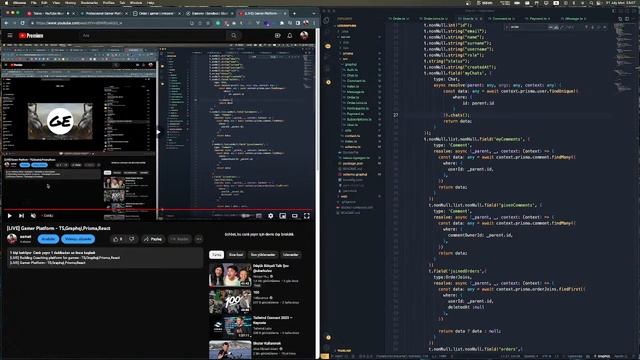Viewport: 640px width, 360px height.
Task: Click the blue button next to samet
Action: (x=48, y=239)
